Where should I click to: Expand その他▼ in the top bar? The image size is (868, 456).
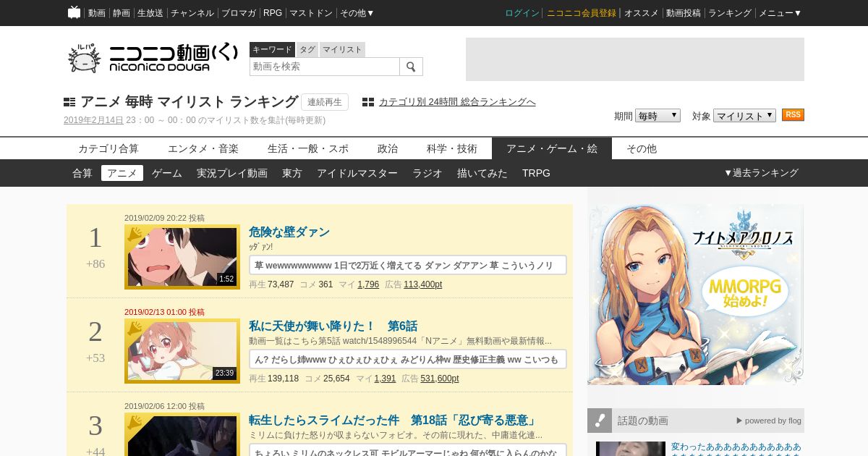point(357,13)
